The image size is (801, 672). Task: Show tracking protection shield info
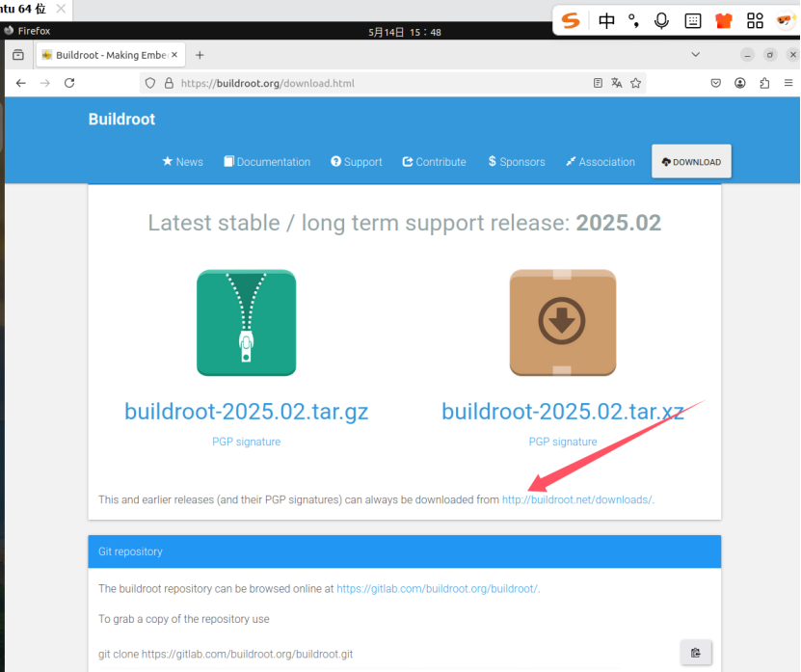pos(150,83)
